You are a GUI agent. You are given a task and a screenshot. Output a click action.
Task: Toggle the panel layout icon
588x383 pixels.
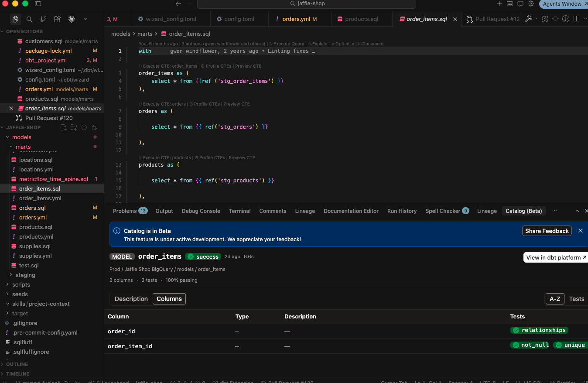click(509, 3)
